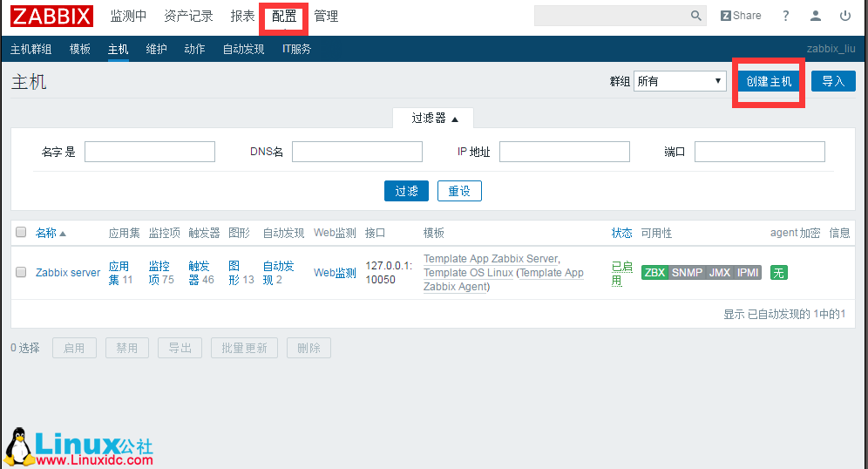868x469 pixels.
Task: Open the 资产记录 menu
Action: pyautogui.click(x=188, y=16)
